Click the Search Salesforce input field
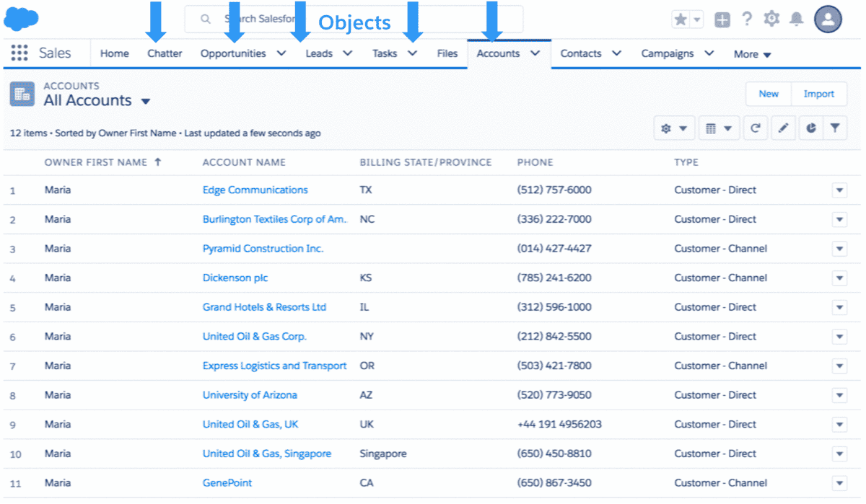The width and height of the screenshot is (866, 504). (x=354, y=19)
